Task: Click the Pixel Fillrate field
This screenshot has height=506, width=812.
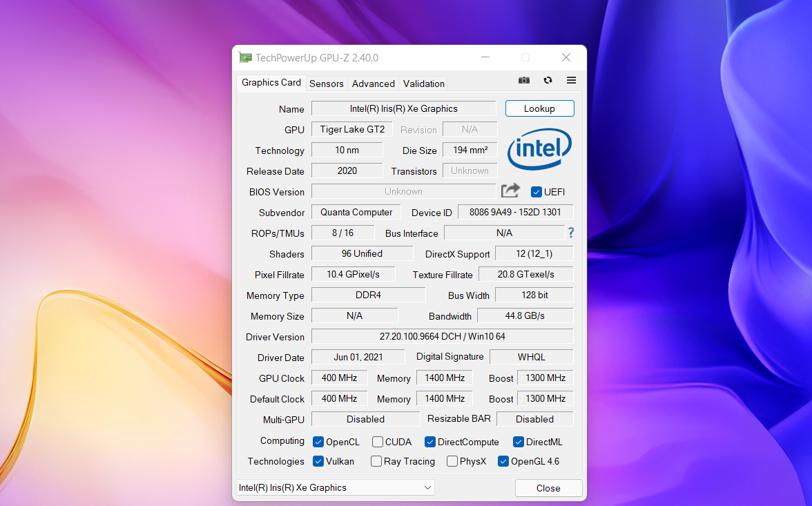Action: [x=354, y=275]
